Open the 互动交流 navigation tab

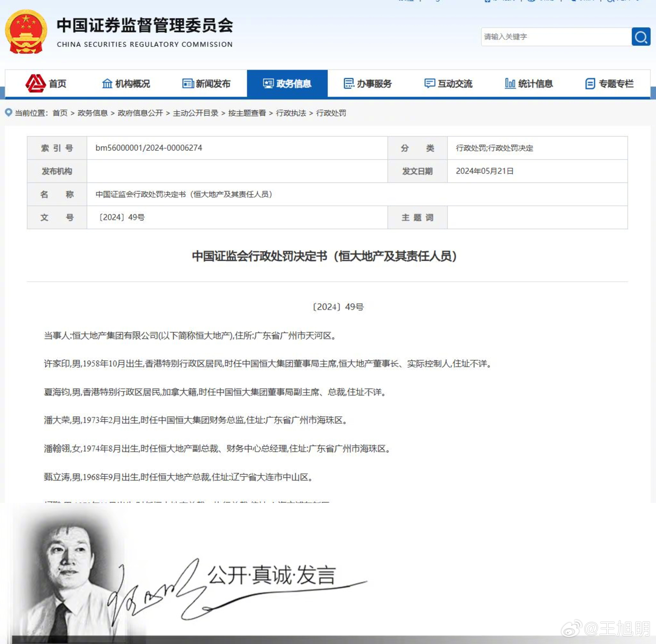pyautogui.click(x=448, y=83)
